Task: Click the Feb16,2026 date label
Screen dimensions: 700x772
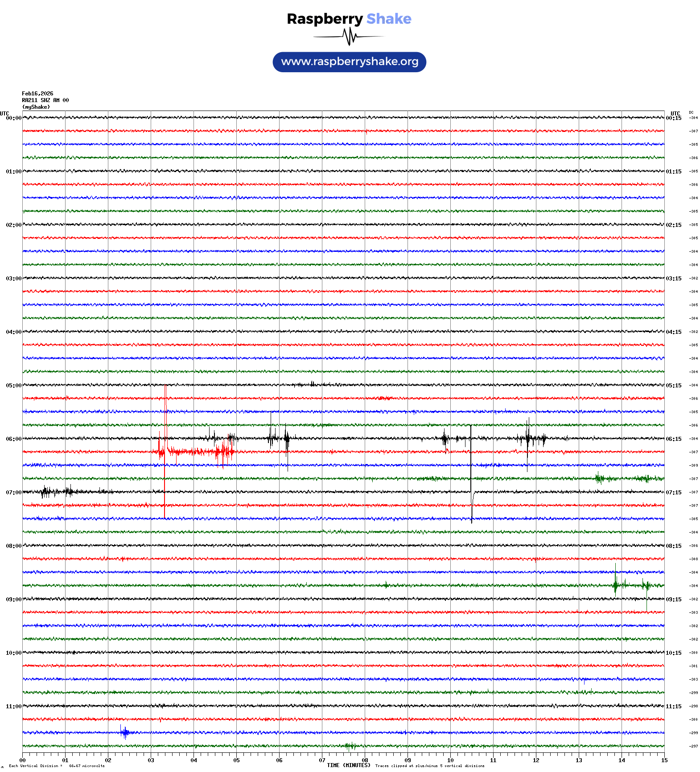Action: [x=37, y=94]
